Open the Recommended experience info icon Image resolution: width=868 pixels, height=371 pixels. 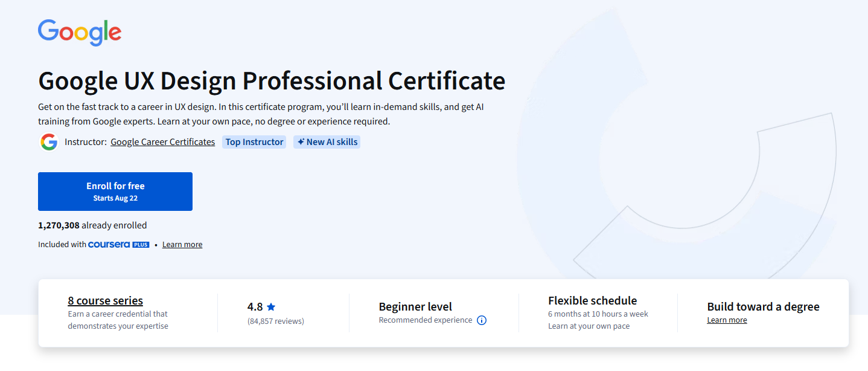pos(482,320)
